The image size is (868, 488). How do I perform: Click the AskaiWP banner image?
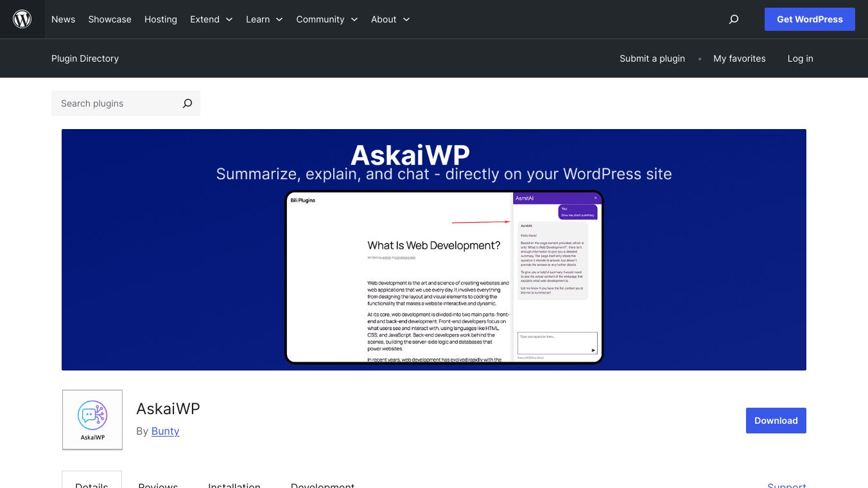(434, 250)
